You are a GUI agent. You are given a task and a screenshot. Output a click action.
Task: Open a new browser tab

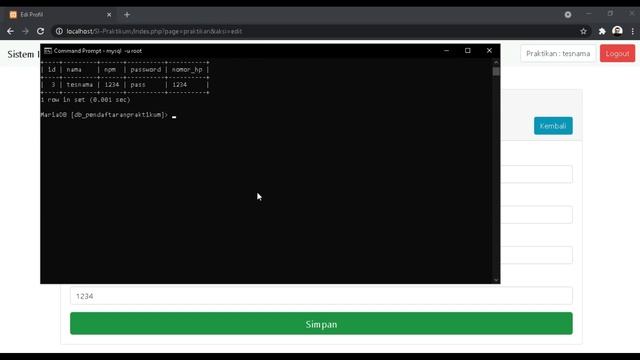coord(127,15)
